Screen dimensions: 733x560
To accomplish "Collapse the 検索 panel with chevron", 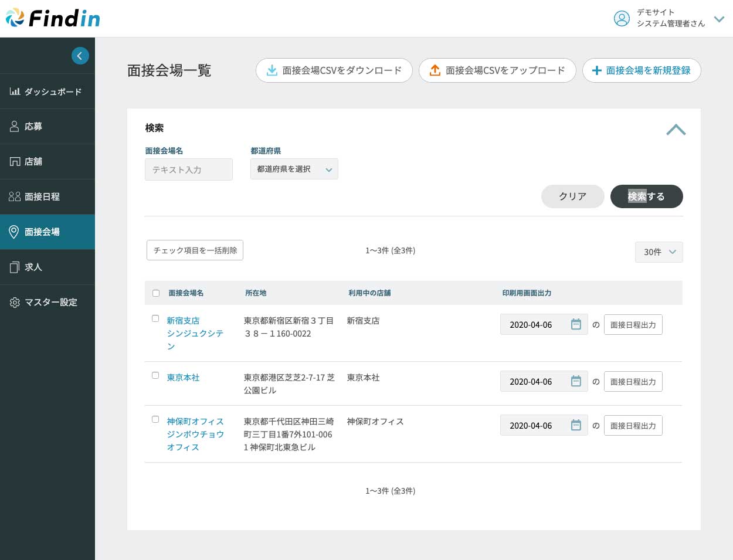I will click(676, 130).
